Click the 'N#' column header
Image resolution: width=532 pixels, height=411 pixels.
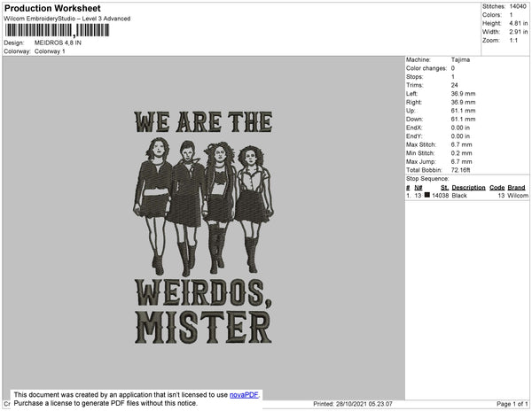[x=419, y=188]
